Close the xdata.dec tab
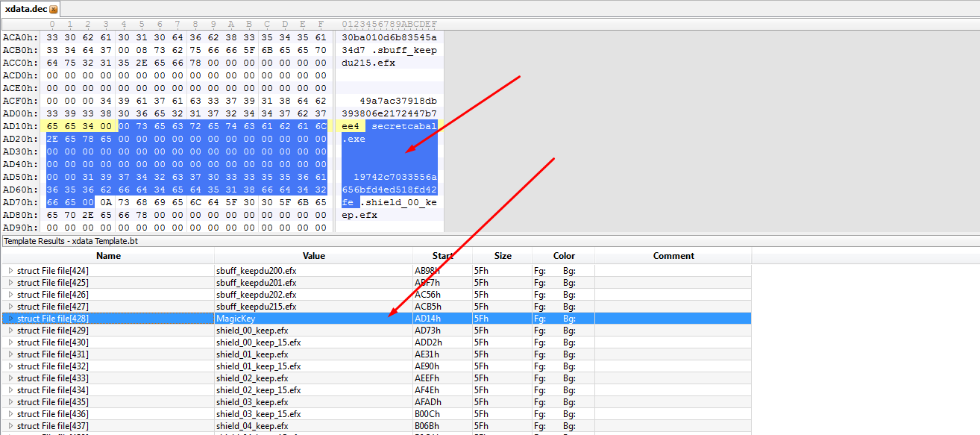Image resolution: width=980 pixels, height=435 pixels. (x=54, y=9)
